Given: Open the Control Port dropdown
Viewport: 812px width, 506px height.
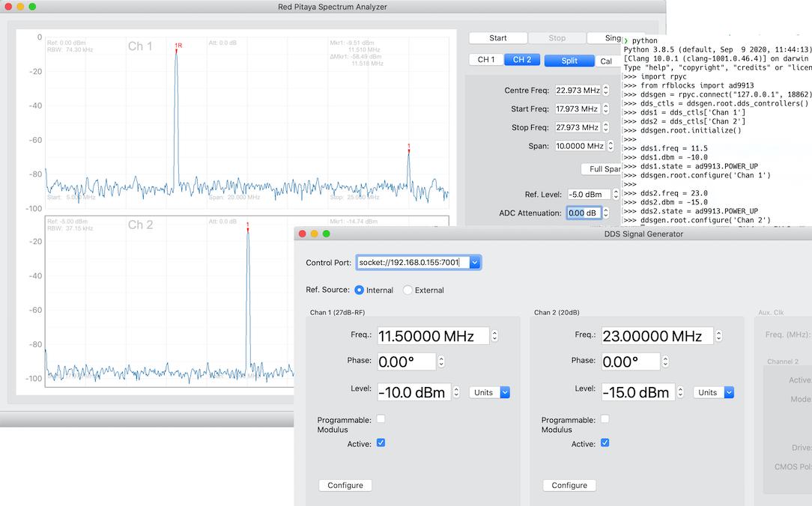Looking at the screenshot, I should tap(475, 263).
